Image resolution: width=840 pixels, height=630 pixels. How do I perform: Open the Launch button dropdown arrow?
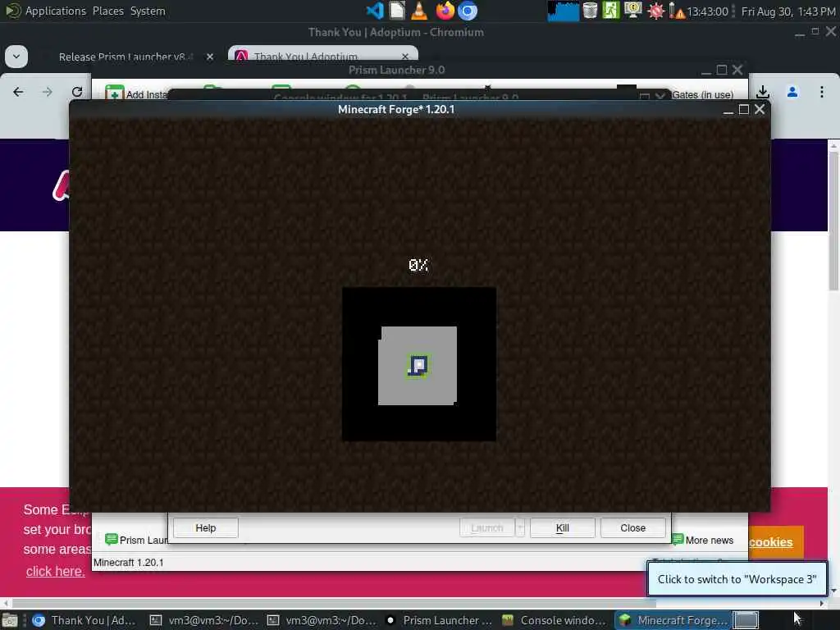[x=519, y=527]
